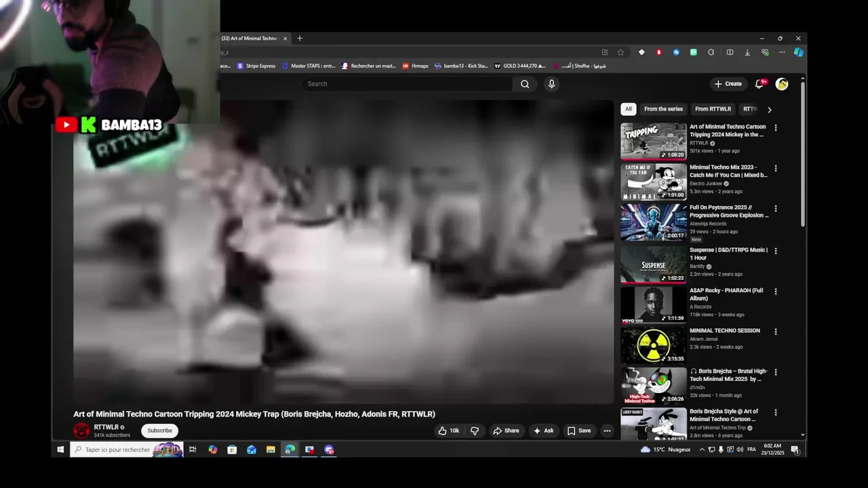868x488 pixels.
Task: Open Microsoft Edge from taskbar
Action: point(290,449)
